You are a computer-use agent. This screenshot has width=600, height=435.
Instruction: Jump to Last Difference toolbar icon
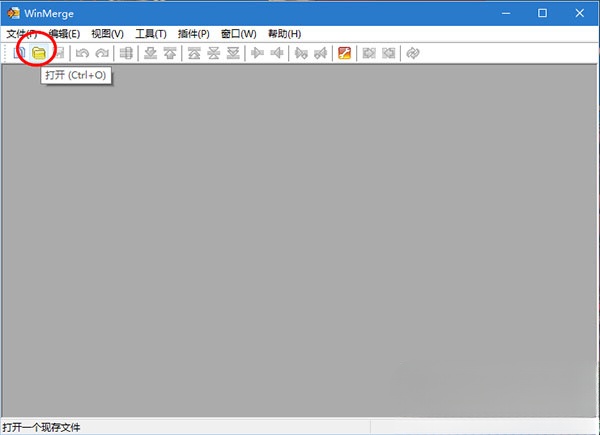pyautogui.click(x=232, y=53)
